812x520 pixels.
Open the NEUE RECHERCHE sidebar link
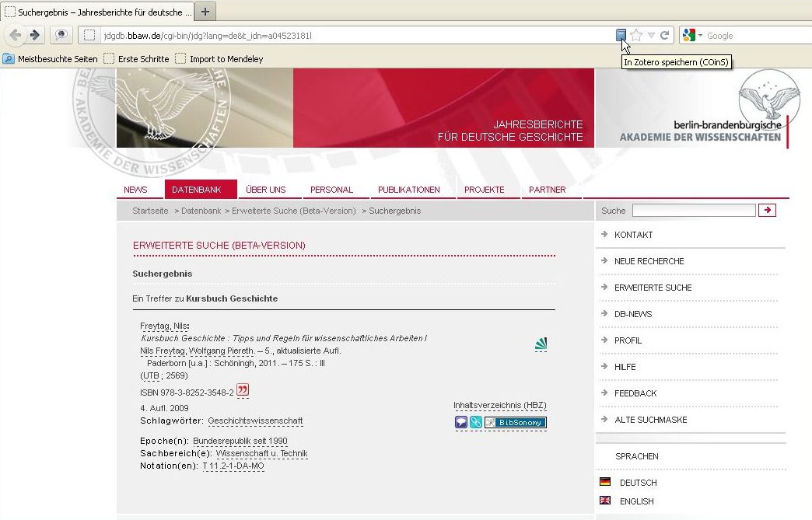click(x=649, y=261)
